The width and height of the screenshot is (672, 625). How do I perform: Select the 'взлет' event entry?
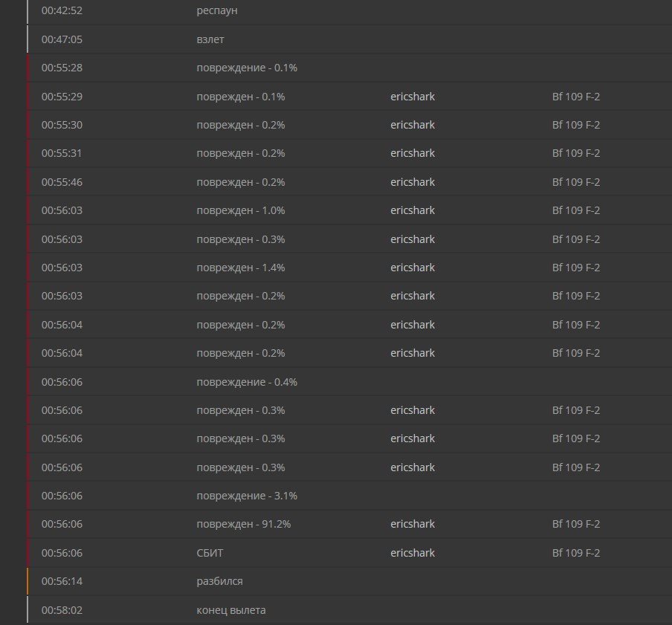point(210,39)
